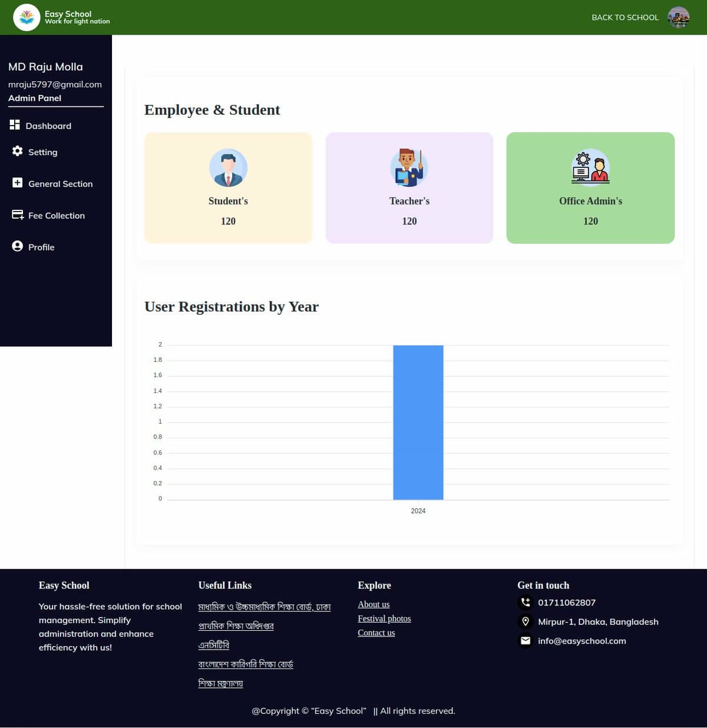Screen dimensions: 707x728
Task: Select the Fee Collection icon
Action: (x=16, y=215)
